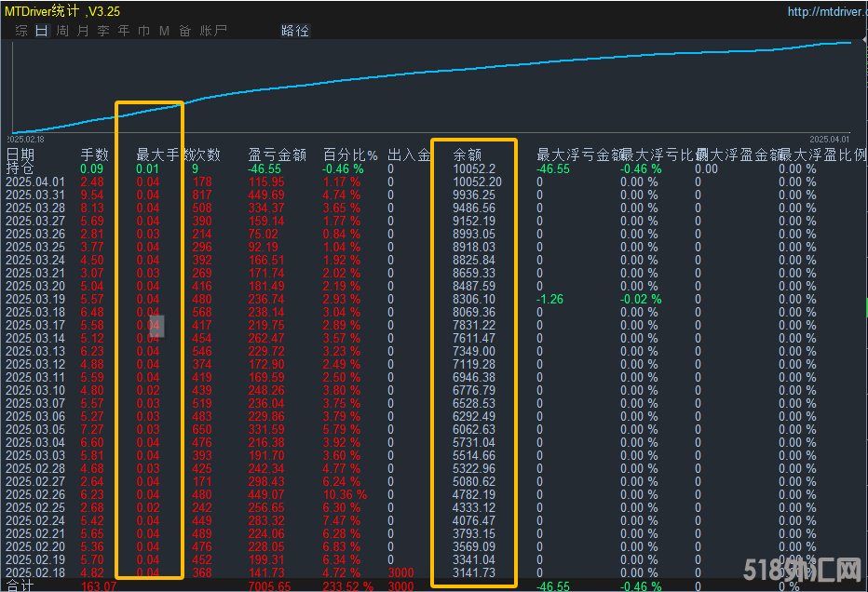Switch to the 综 summary tab
Screen dimensions: 868x592
(x=21, y=31)
